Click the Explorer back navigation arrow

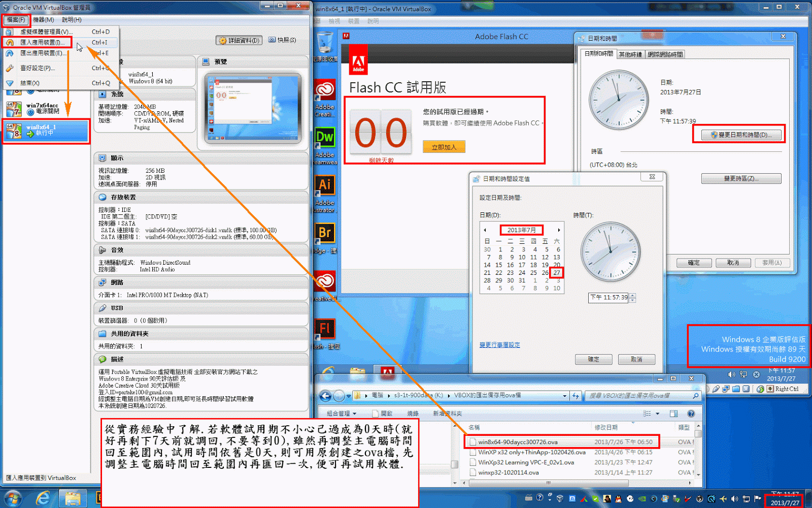pyautogui.click(x=326, y=396)
